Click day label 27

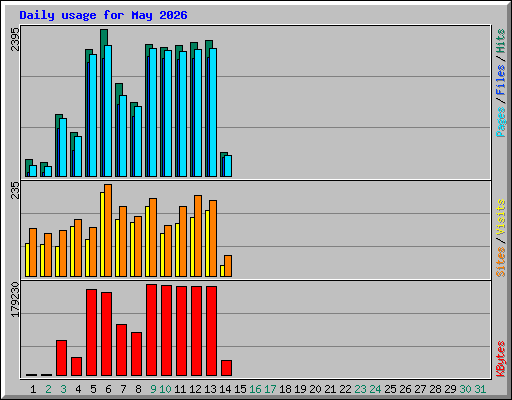tap(420, 389)
